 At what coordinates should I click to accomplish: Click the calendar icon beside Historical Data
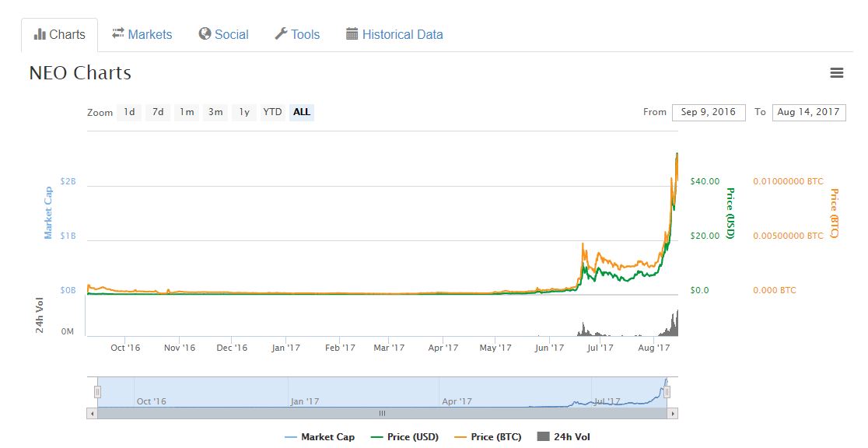click(x=352, y=33)
